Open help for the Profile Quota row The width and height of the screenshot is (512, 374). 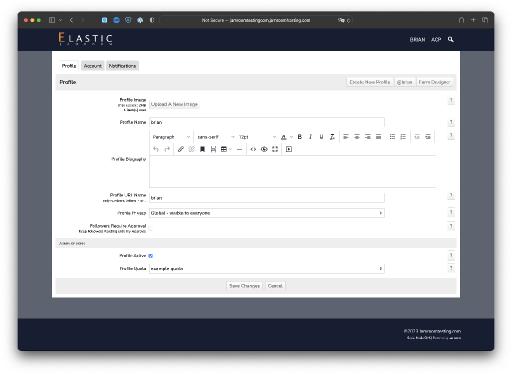pos(451,268)
